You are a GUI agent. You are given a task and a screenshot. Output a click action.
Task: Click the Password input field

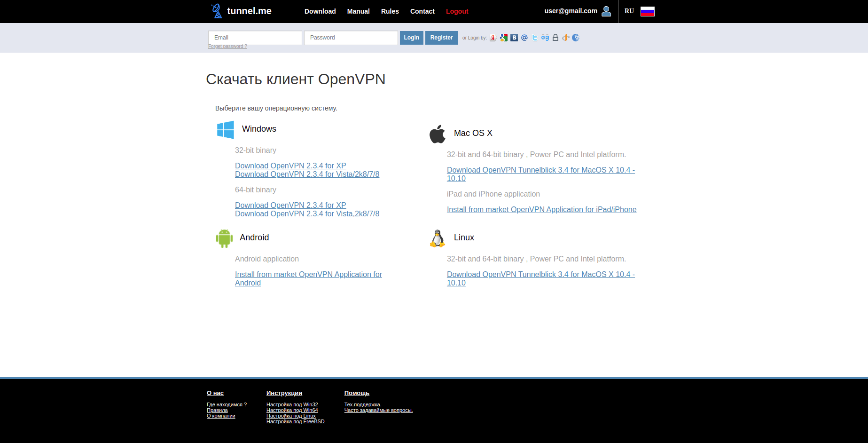click(x=351, y=38)
